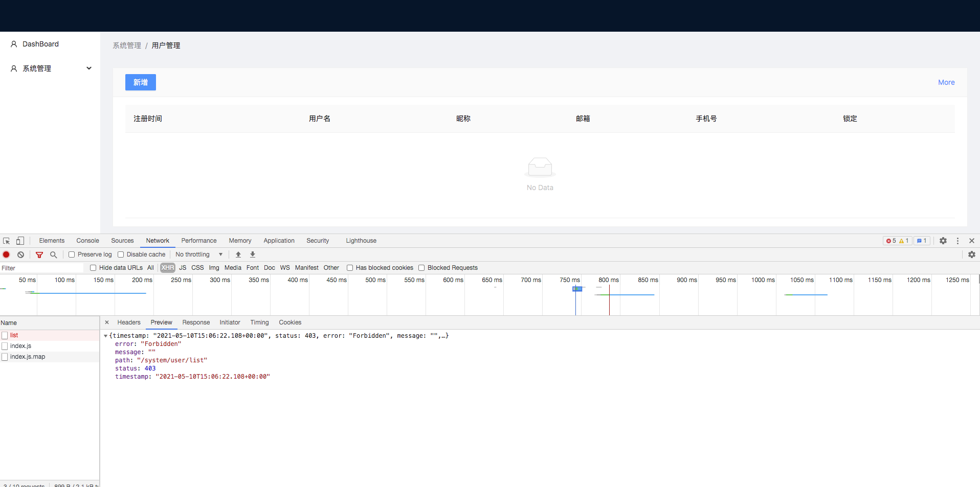The width and height of the screenshot is (980, 487).
Task: Open the Security tab
Action: click(x=318, y=241)
